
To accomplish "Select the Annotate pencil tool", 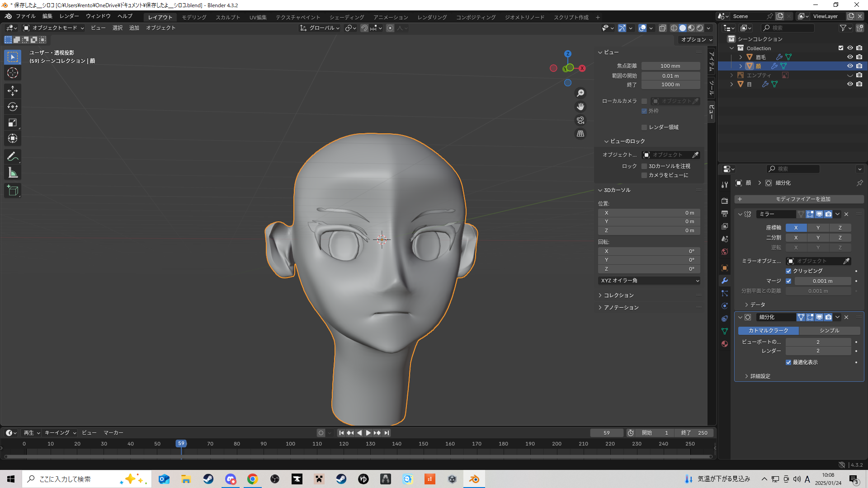I will click(x=13, y=157).
